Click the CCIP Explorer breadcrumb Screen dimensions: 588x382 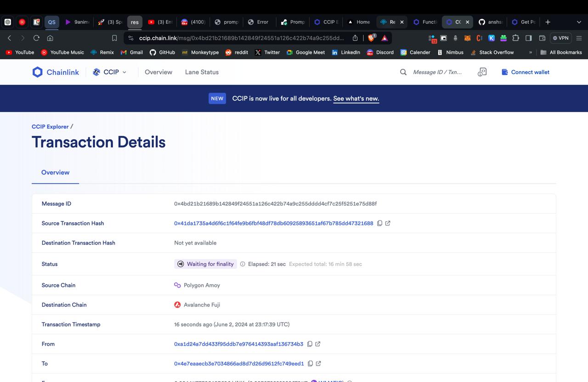pos(50,127)
